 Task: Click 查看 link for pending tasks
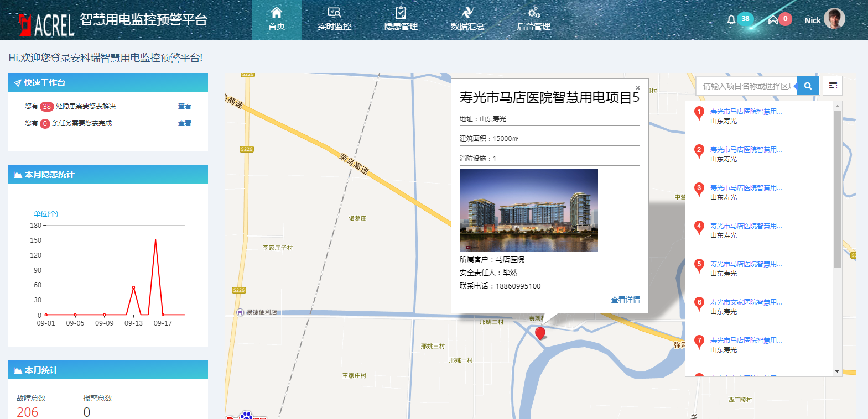click(184, 123)
